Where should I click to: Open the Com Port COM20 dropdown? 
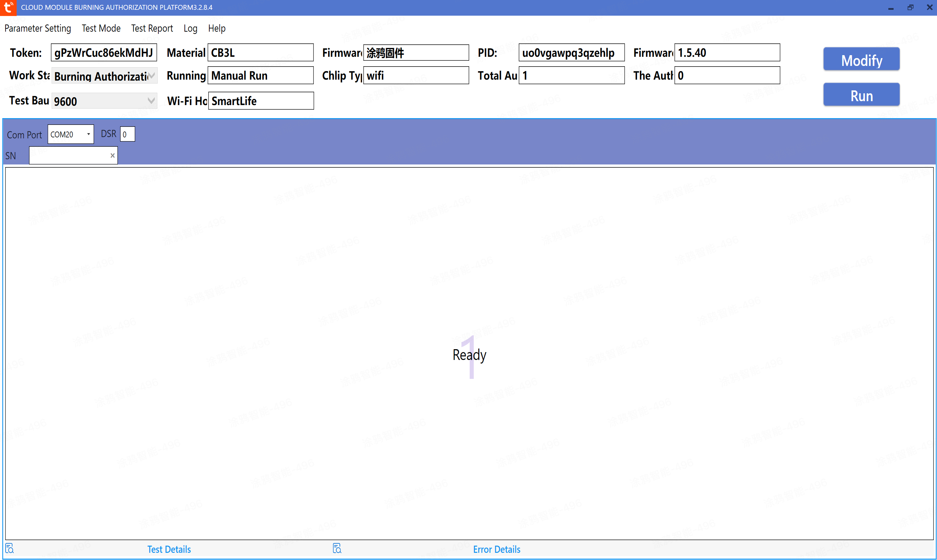pos(88,134)
